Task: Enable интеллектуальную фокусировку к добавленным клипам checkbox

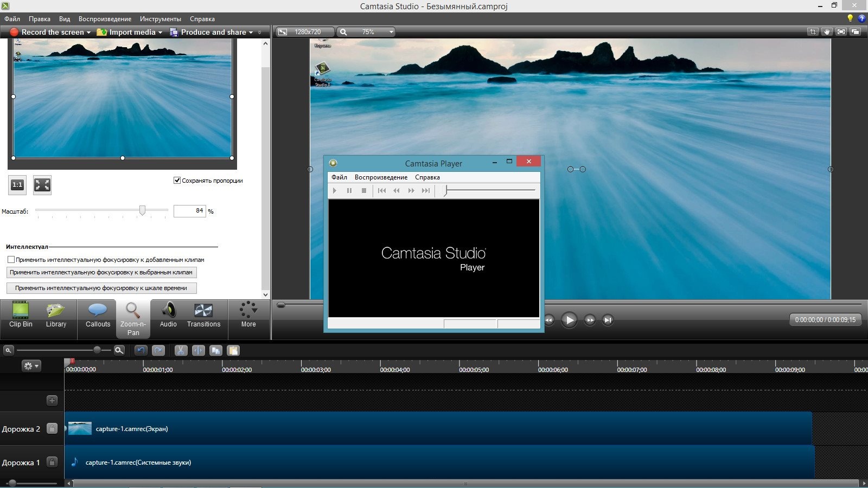Action: 11,260
